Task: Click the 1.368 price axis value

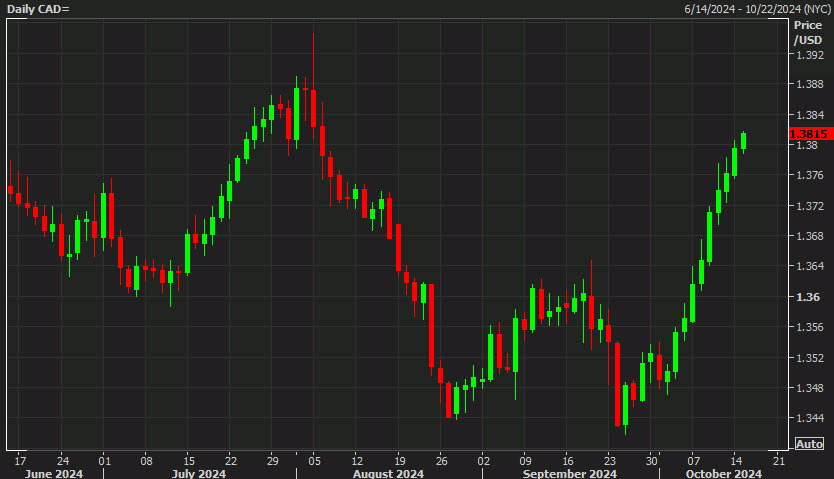Action: 809,236
